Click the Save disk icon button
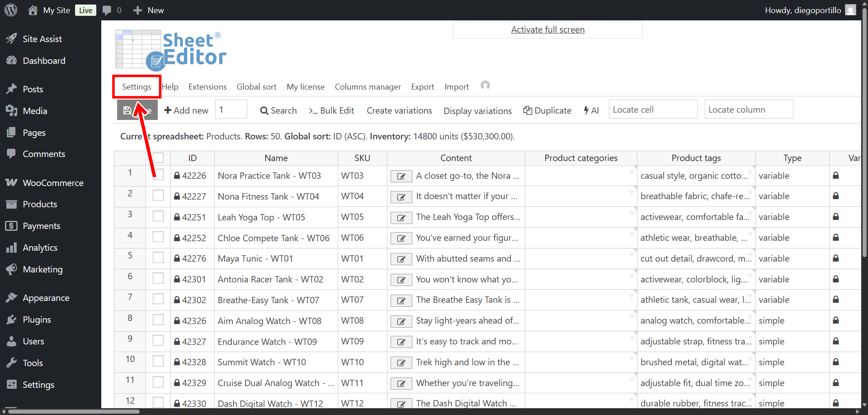Image resolution: width=868 pixels, height=415 pixels. pos(128,110)
